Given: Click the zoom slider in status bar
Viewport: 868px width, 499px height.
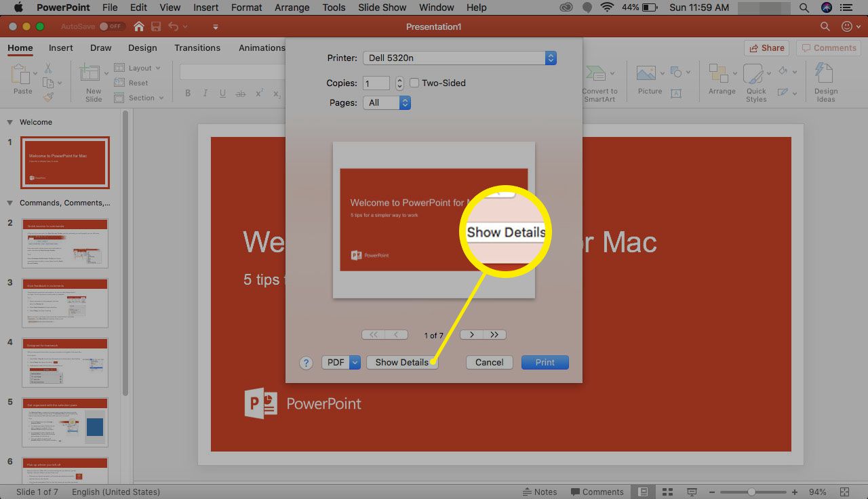Looking at the screenshot, I should click(x=752, y=492).
